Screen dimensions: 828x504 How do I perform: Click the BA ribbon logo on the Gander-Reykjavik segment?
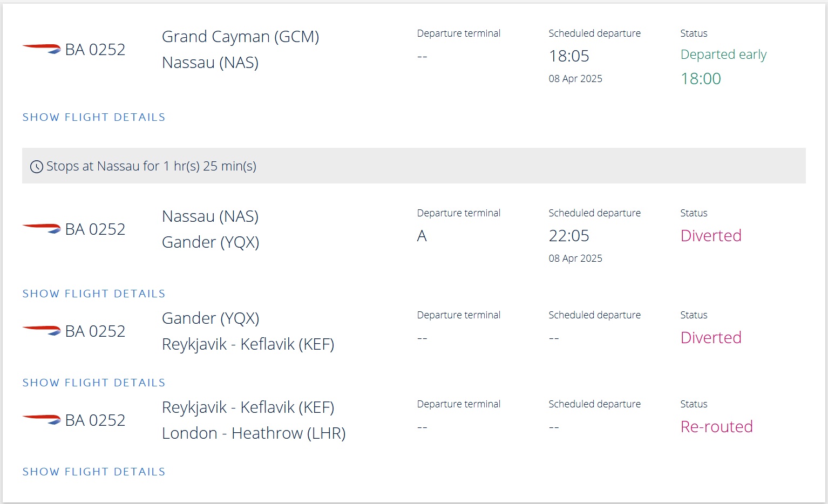(42, 330)
